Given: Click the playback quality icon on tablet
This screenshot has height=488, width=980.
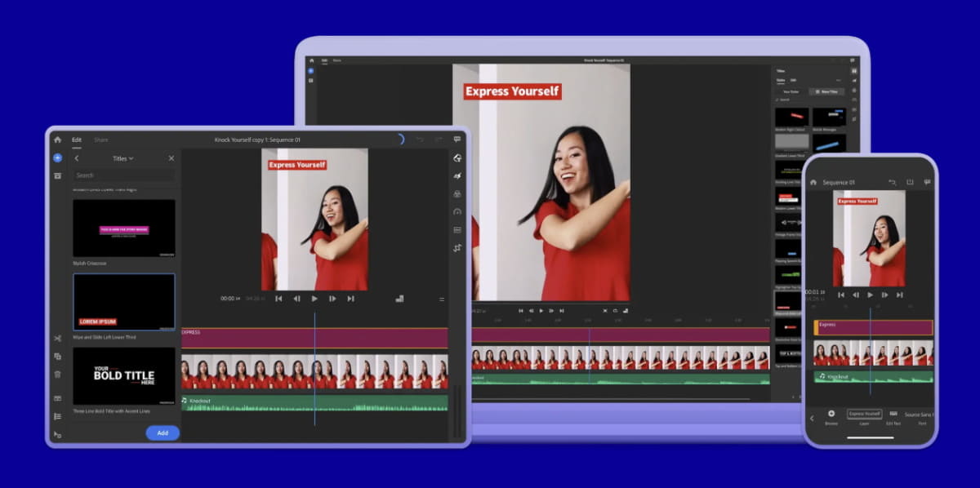Looking at the screenshot, I should coord(399,299).
